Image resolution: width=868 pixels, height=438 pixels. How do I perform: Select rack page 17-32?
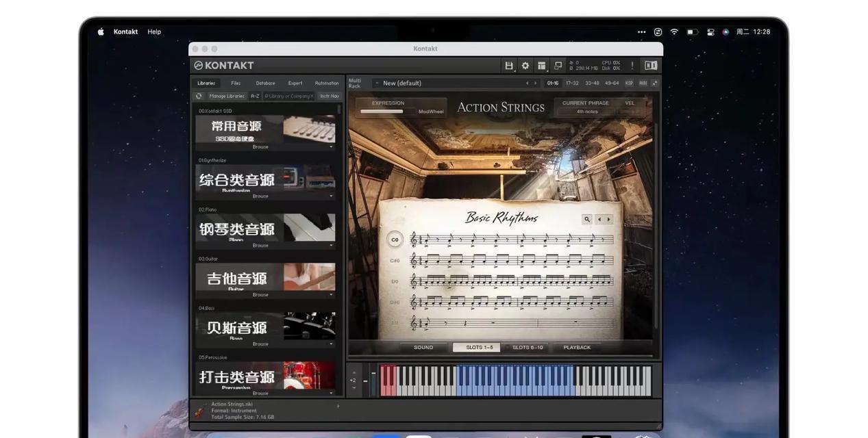572,83
